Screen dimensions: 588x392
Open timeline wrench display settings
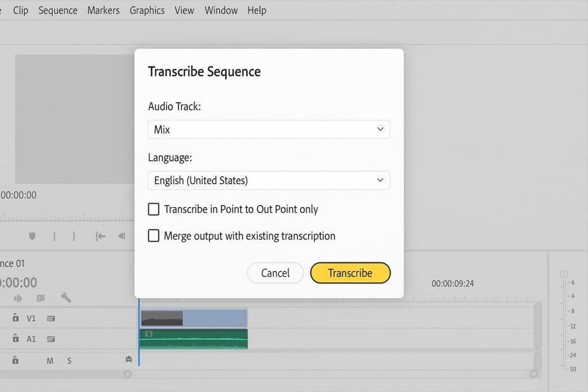(65, 297)
